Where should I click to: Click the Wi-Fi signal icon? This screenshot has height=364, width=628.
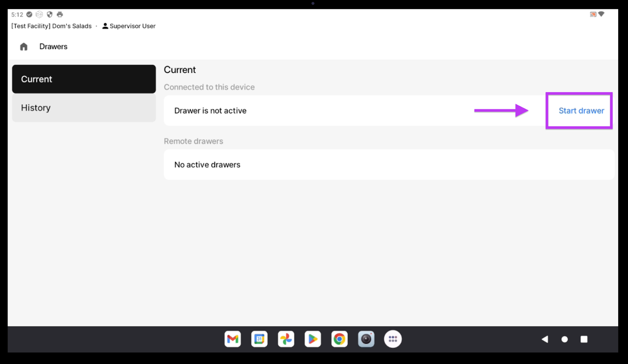[601, 14]
